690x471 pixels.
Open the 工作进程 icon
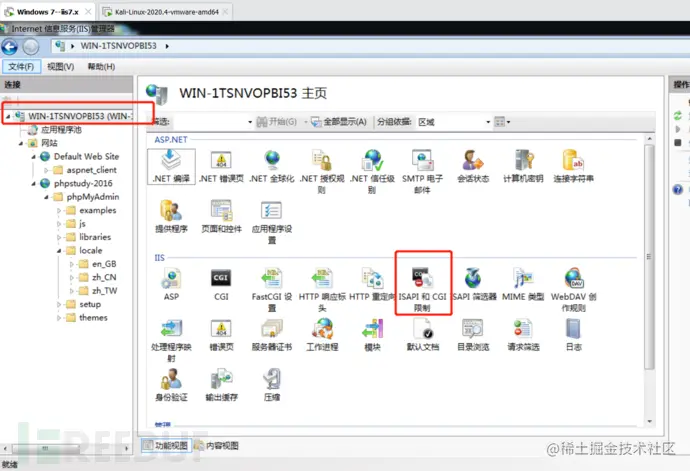322,335
